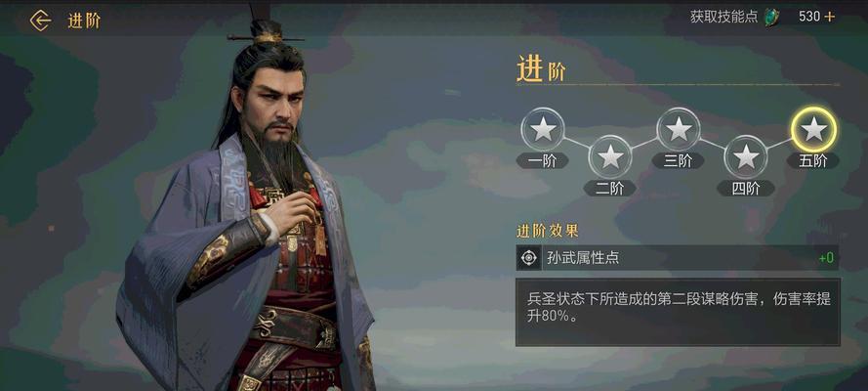Tap the 获取技能点 link
Screen dimensions: 868x391
point(723,17)
